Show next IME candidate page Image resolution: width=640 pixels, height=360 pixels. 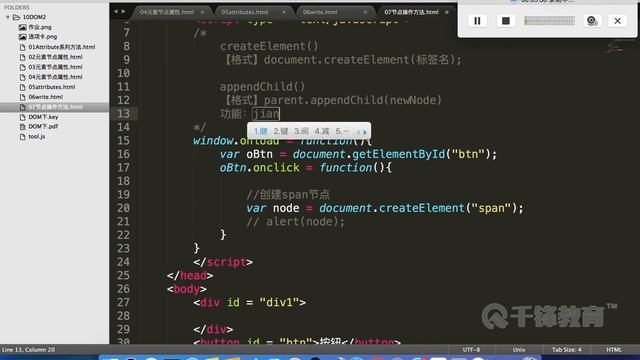coord(364,132)
